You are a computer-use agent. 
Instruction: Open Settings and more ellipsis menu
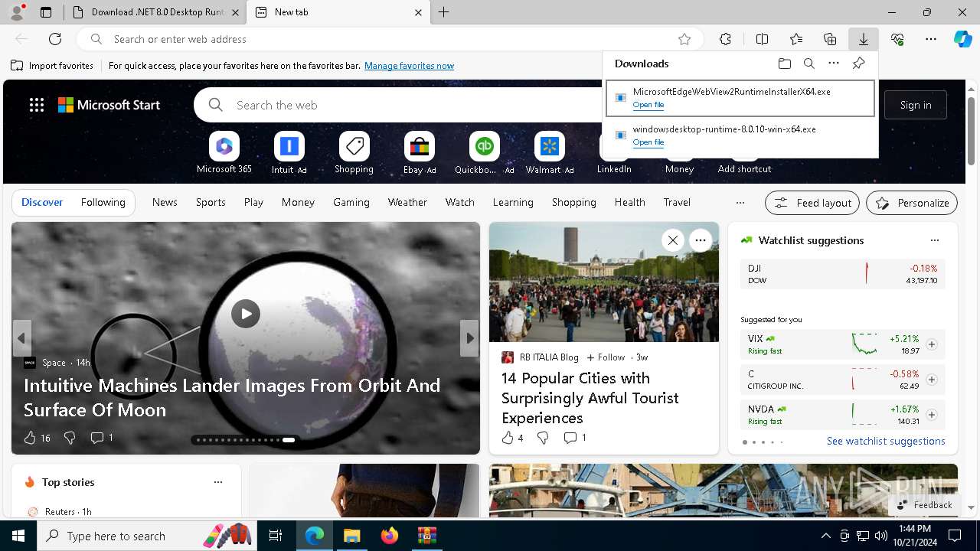point(931,39)
